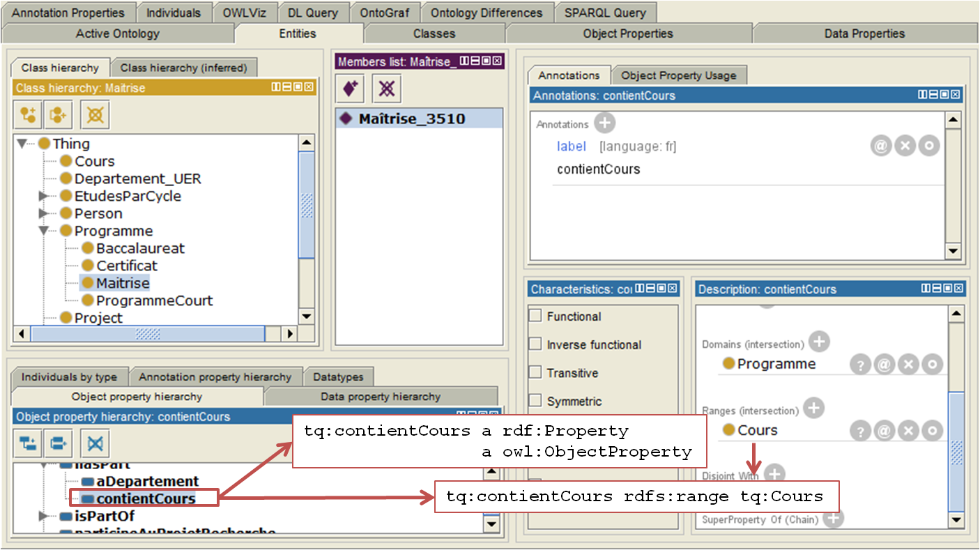Click the add individual diamond icon
Viewport: 980px width, 550px height.
point(351,89)
